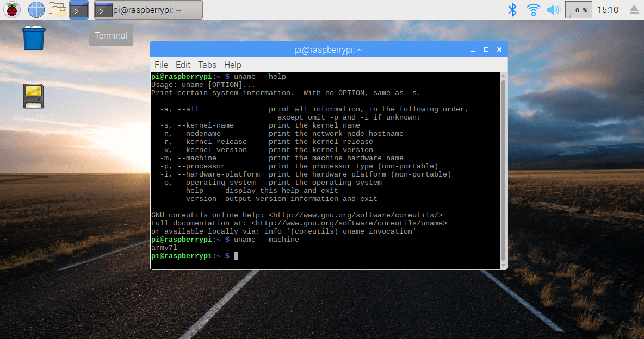The width and height of the screenshot is (644, 339).
Task: Open the Raspberry Pi applications menu
Action: [x=11, y=9]
